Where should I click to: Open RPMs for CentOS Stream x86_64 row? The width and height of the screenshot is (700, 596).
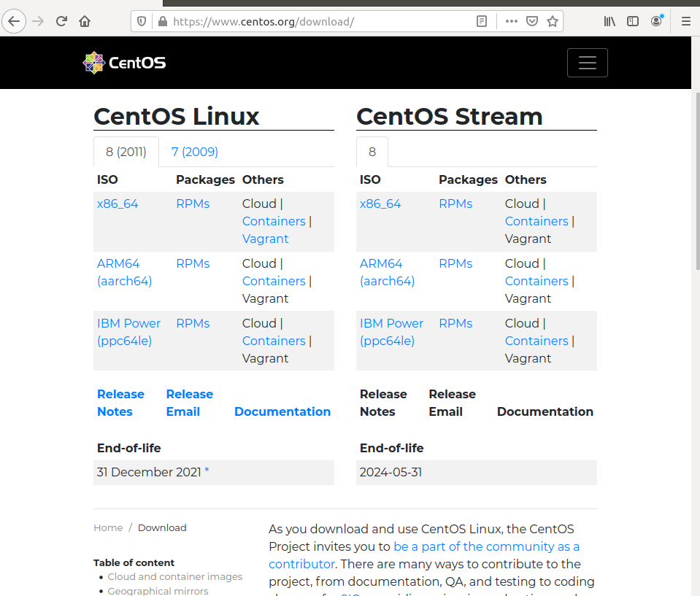point(455,204)
